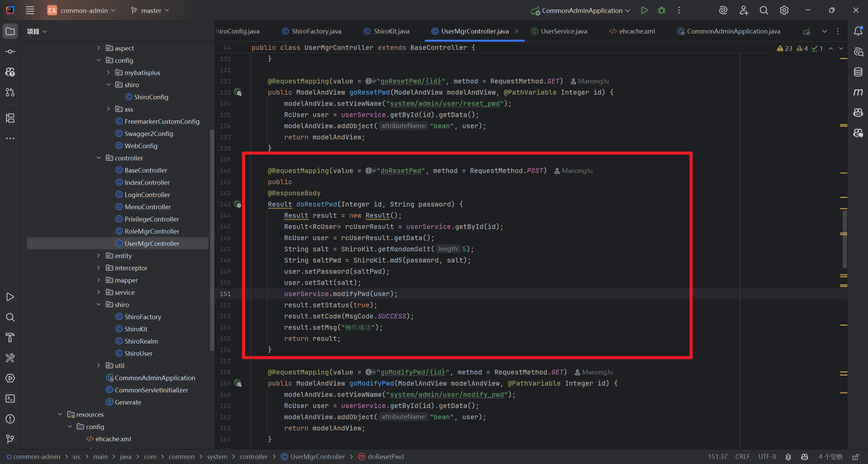Click the Search Everywhere magnifier

pyautogui.click(x=764, y=11)
